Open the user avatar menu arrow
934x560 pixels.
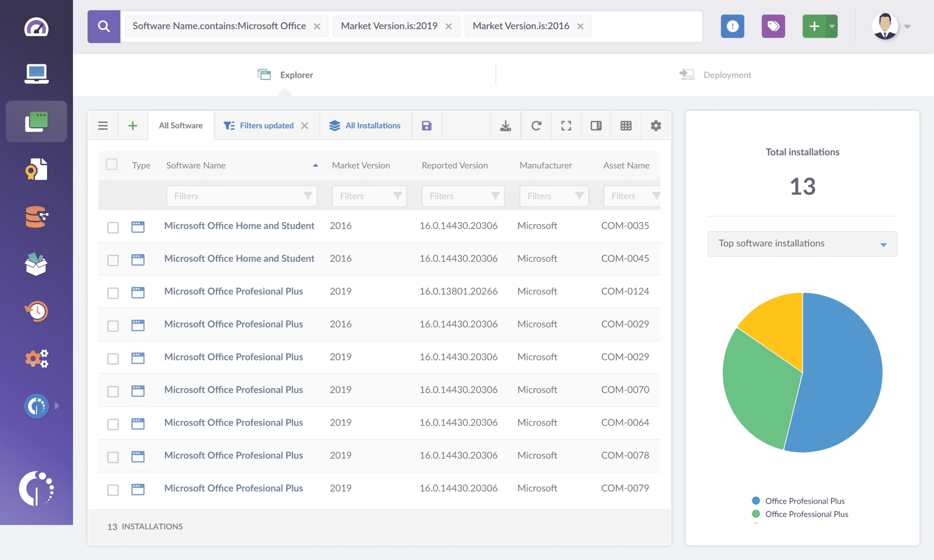pyautogui.click(x=907, y=27)
